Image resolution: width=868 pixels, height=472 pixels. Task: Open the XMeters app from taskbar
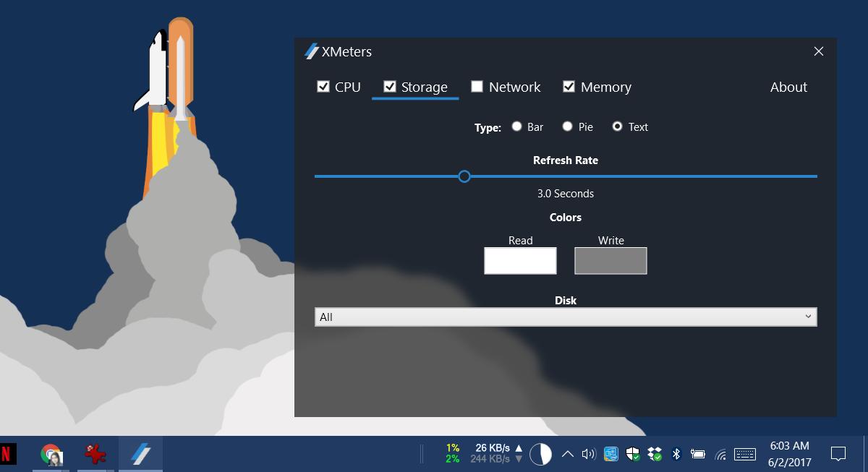pyautogui.click(x=140, y=454)
